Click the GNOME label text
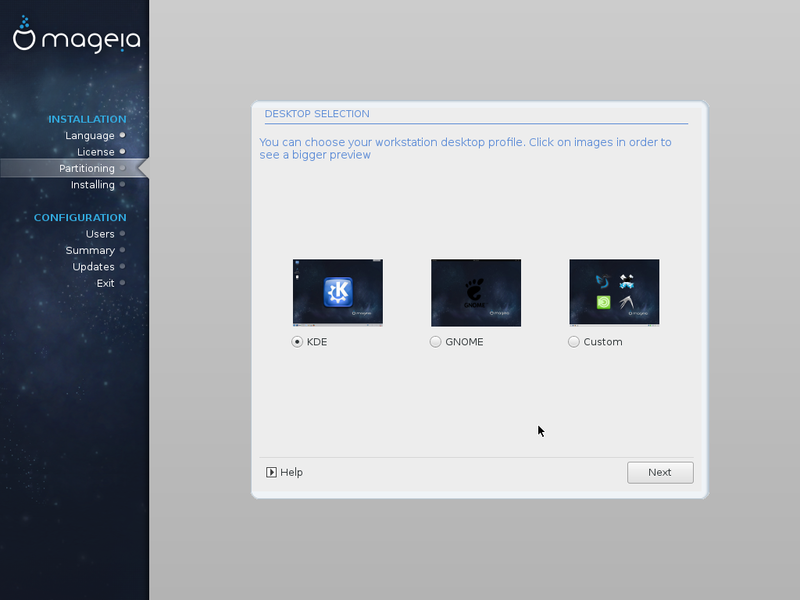The width and height of the screenshot is (800, 600). (x=464, y=342)
